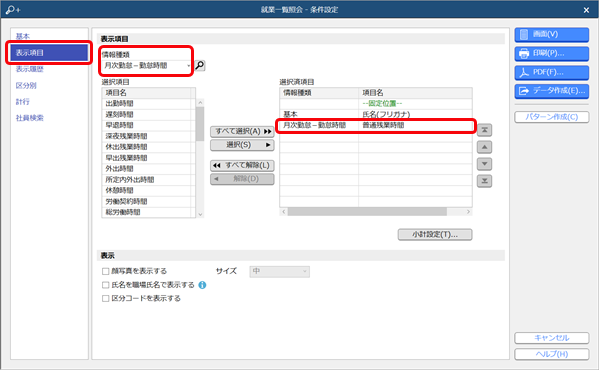
Task: Click scroll down arrow of 選択項目 list
Action: [x=200, y=214]
